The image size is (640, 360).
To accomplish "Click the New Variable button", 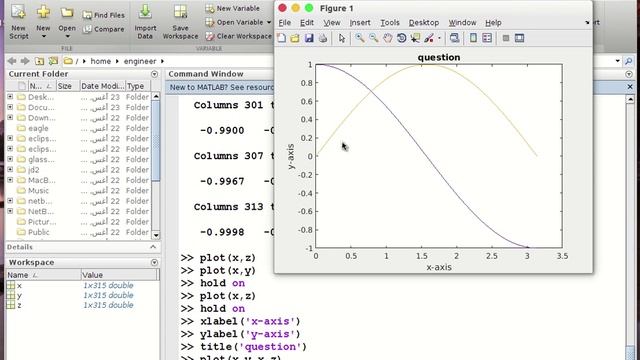I will [232, 8].
